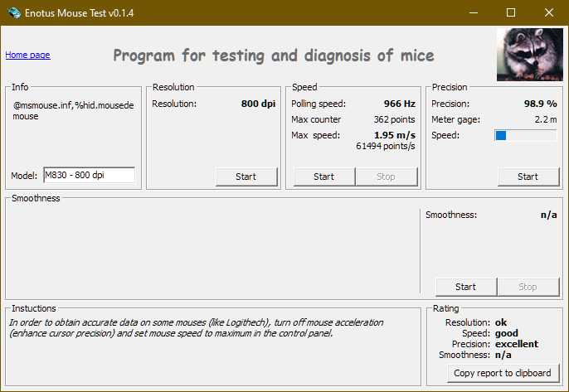Image resolution: width=569 pixels, height=392 pixels.
Task: Click the 1.95 m/s max speed value
Action: 395,135
